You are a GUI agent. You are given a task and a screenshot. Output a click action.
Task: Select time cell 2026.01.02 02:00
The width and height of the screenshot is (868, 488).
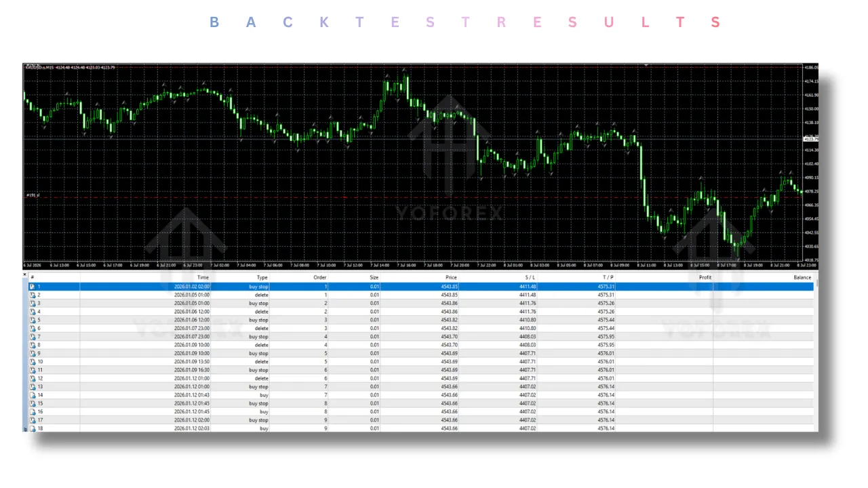pos(191,287)
